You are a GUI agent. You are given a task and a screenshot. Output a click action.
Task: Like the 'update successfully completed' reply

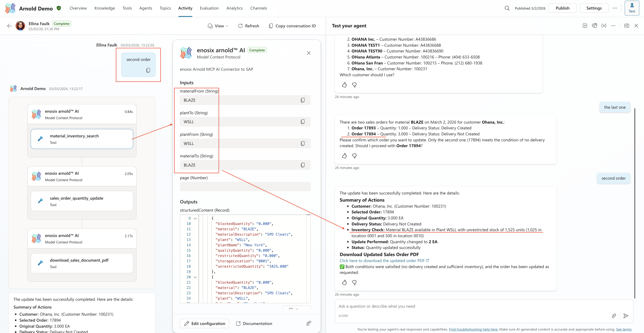pos(344,283)
